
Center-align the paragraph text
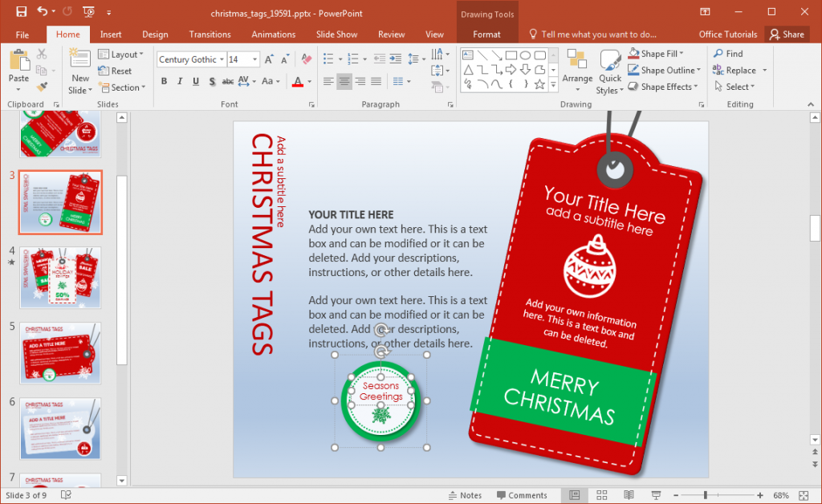[346, 81]
